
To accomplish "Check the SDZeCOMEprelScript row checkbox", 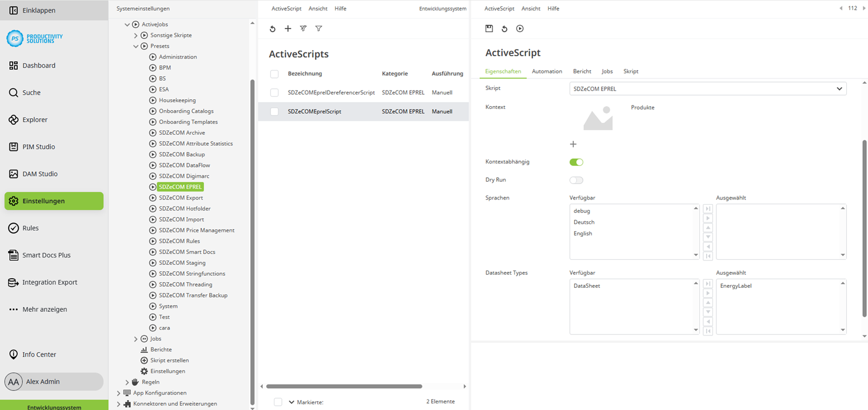I will 274,111.
